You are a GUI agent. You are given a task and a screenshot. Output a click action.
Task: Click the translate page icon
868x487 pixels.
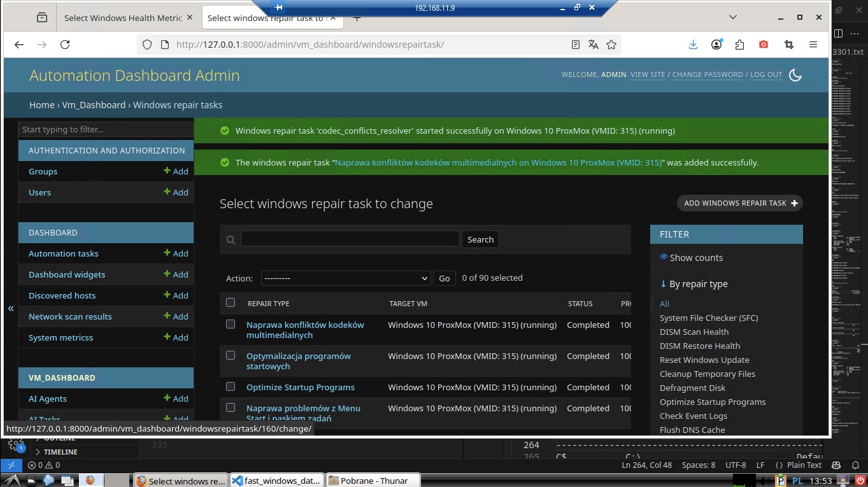594,45
